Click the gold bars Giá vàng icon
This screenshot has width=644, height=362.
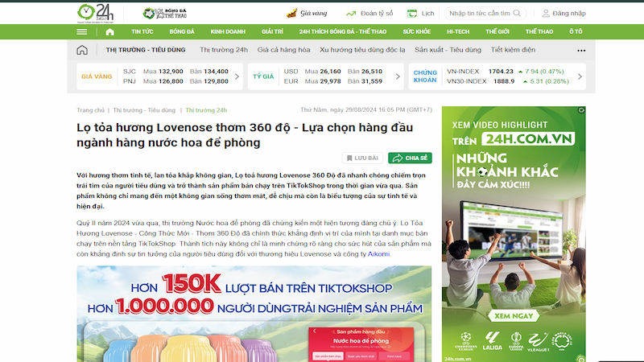291,13
